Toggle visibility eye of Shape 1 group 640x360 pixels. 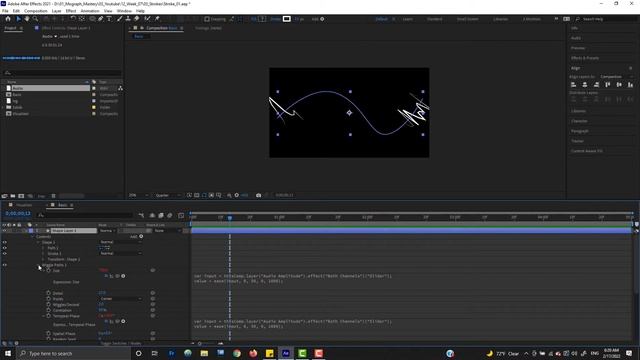[x=4, y=242]
